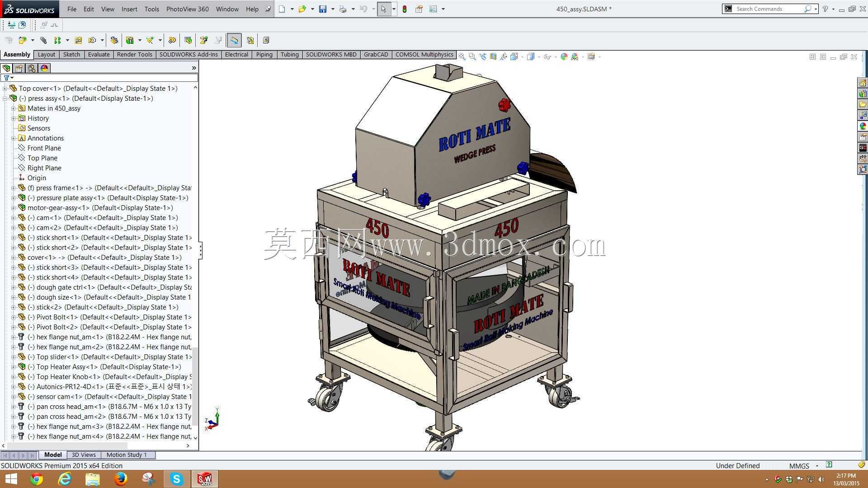Switch to the SOLIDWORKS Add-Ins tab

(189, 55)
